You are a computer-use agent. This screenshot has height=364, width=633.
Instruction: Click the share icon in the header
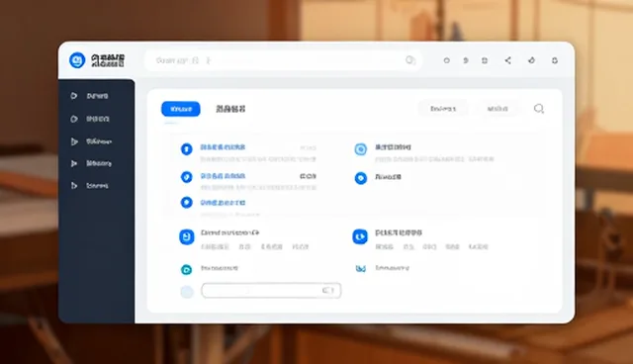[x=507, y=60]
